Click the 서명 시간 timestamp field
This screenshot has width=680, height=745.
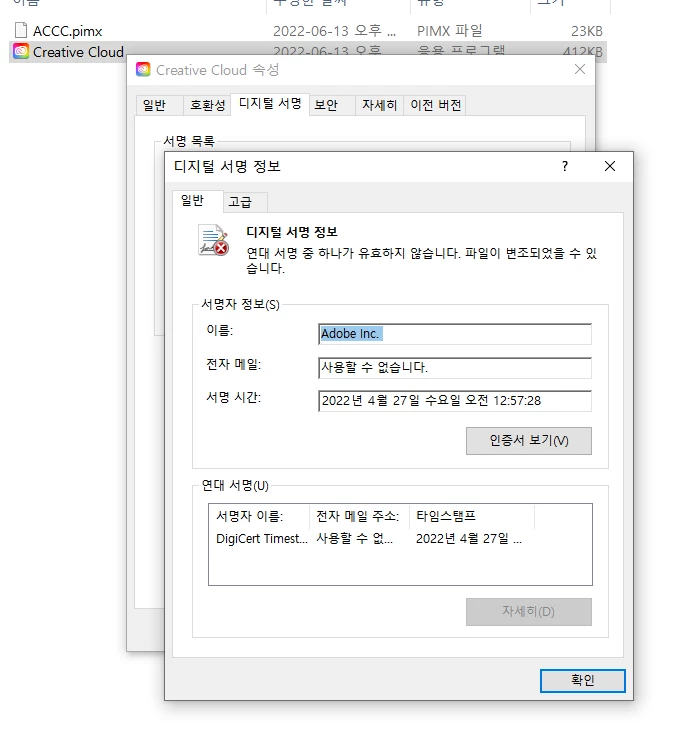(x=455, y=401)
